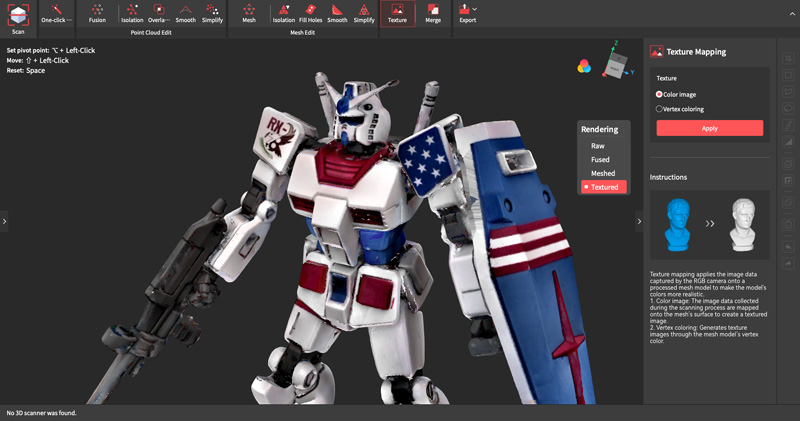Apply Smooth in Mesh Edit
This screenshot has width=800, height=421.
[337, 14]
